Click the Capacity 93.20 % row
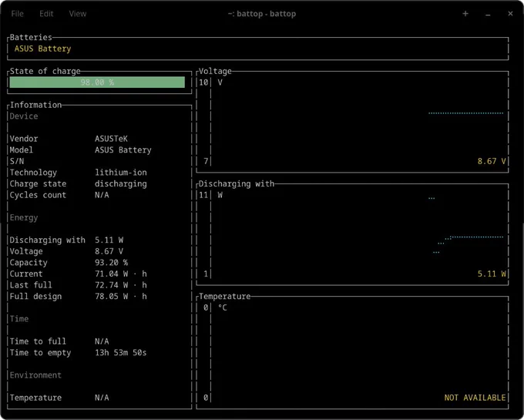524x420 pixels. tap(69, 263)
